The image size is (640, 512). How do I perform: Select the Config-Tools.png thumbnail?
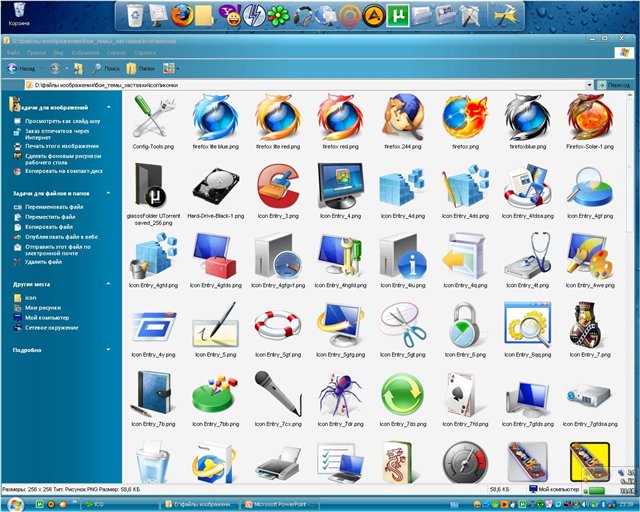[153, 118]
